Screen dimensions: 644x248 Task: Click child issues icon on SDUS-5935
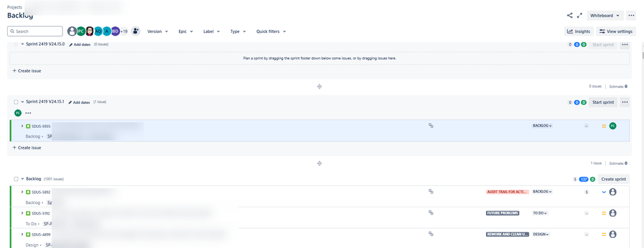[431, 126]
